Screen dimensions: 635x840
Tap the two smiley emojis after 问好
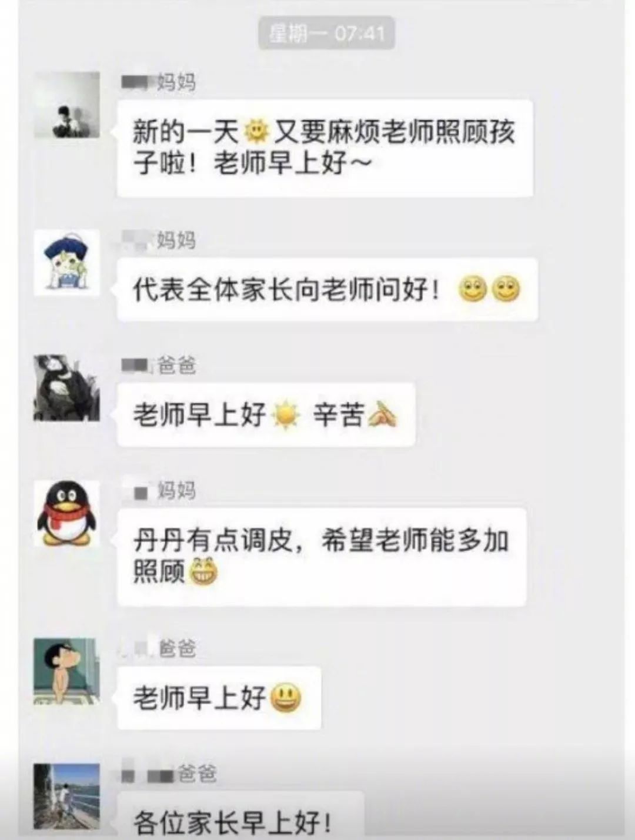(489, 289)
